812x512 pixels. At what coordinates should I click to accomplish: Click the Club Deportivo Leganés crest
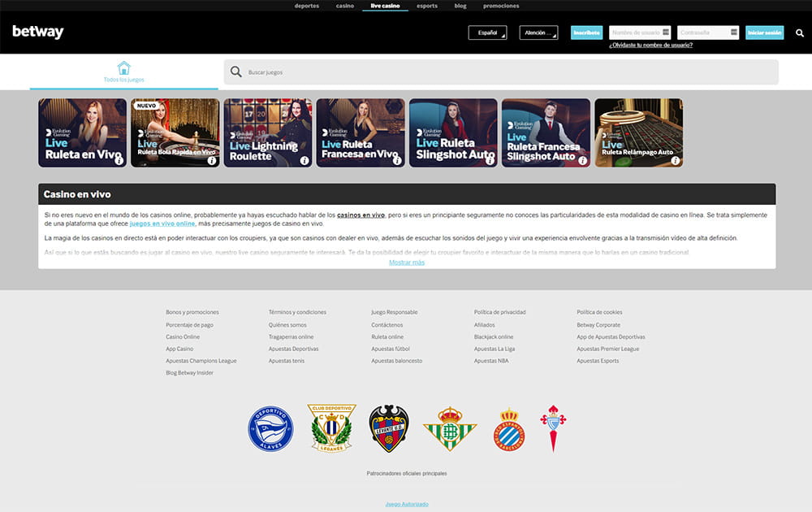331,428
